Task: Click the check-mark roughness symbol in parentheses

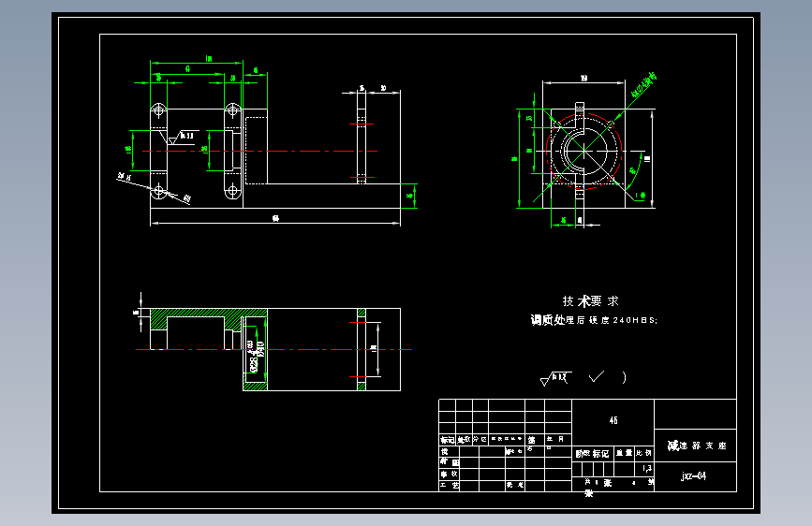Action: (x=597, y=376)
